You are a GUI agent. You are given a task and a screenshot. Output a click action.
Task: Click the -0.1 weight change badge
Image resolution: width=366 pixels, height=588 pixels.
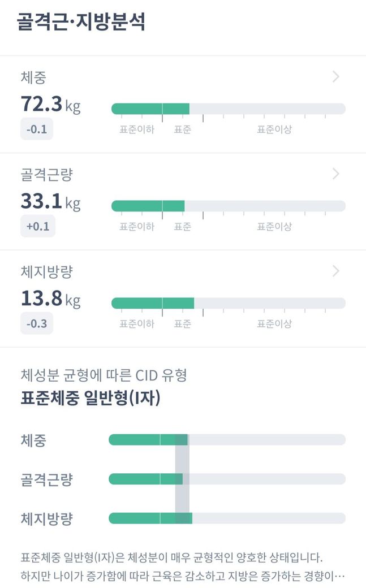click(x=37, y=129)
